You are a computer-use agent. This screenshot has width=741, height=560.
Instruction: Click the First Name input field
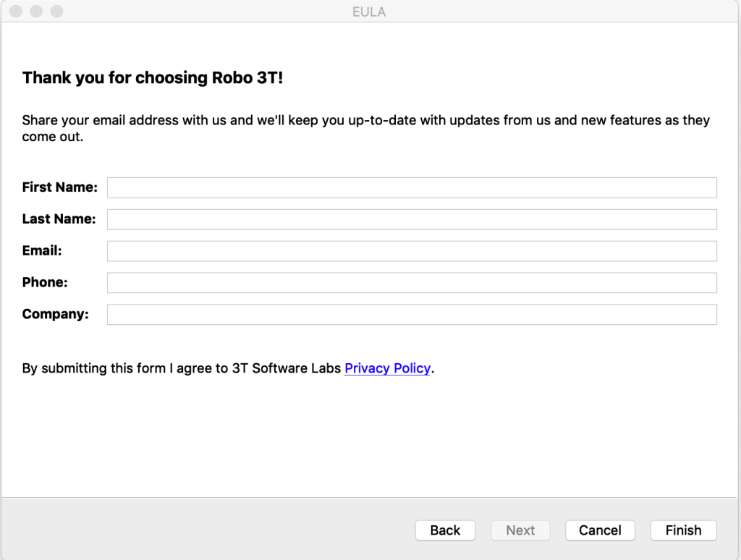(x=412, y=187)
